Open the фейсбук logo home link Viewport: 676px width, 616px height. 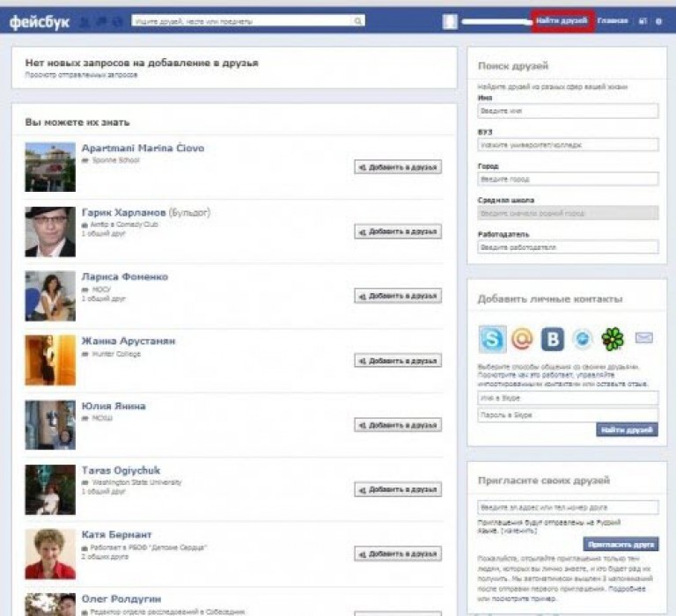pos(40,21)
